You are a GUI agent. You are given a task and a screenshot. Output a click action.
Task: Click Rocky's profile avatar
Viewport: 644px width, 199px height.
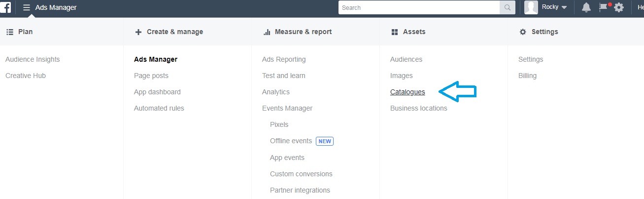[x=531, y=7]
